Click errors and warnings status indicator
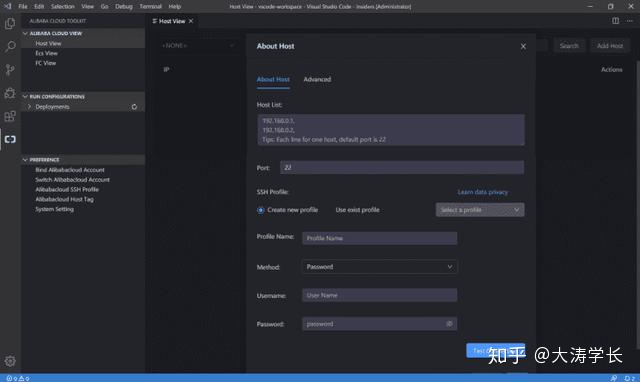 point(18,378)
